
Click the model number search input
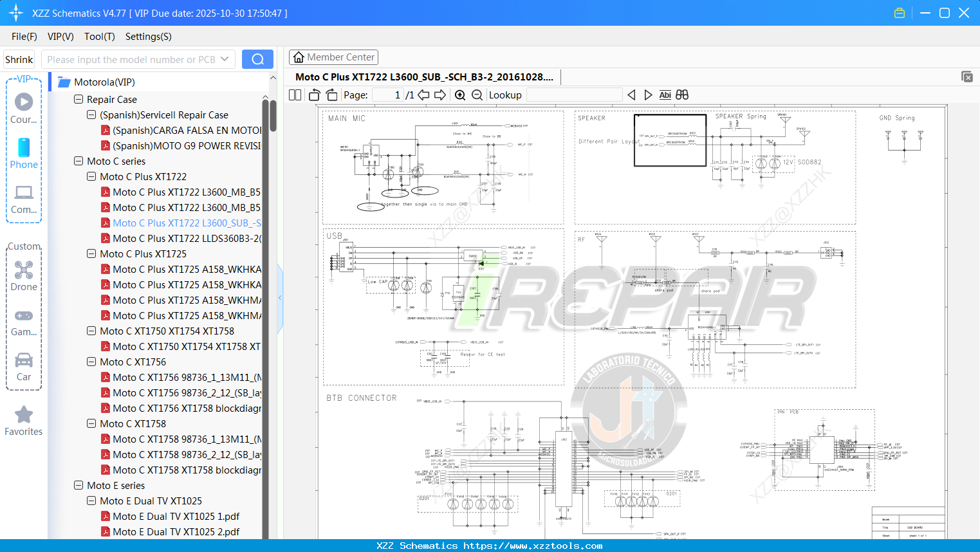pos(131,59)
